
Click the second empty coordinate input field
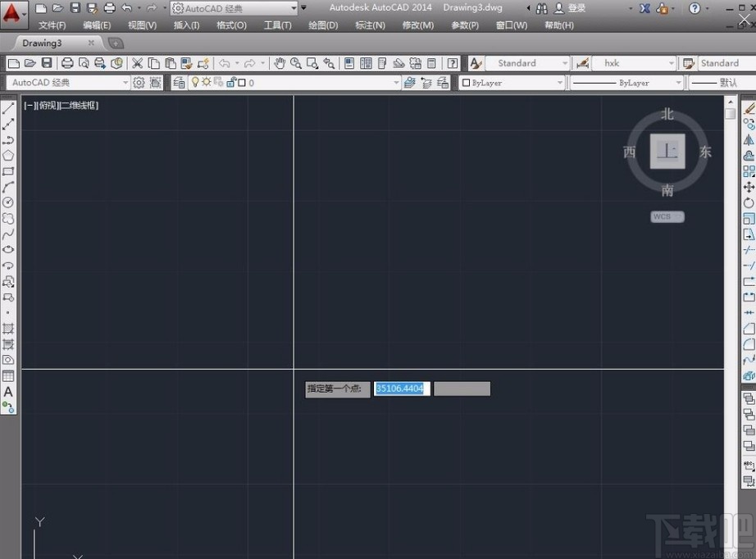coord(462,389)
